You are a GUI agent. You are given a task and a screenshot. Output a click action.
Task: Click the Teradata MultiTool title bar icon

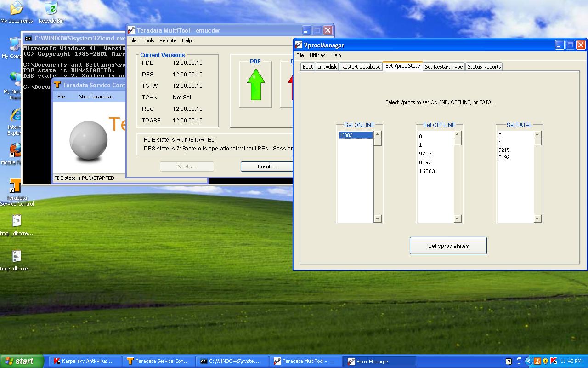pos(131,30)
